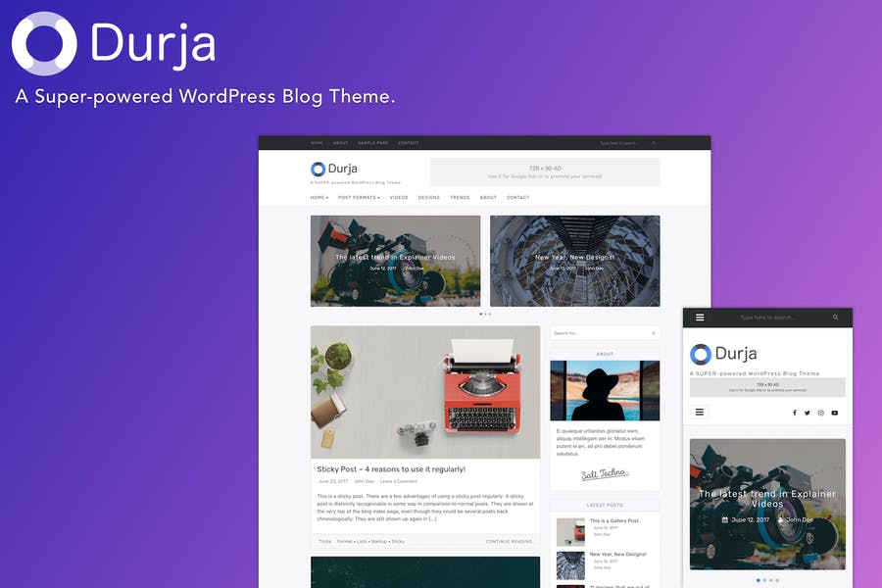
Task: Click the Durja logo on the mobile mockup
Action: coord(725,354)
